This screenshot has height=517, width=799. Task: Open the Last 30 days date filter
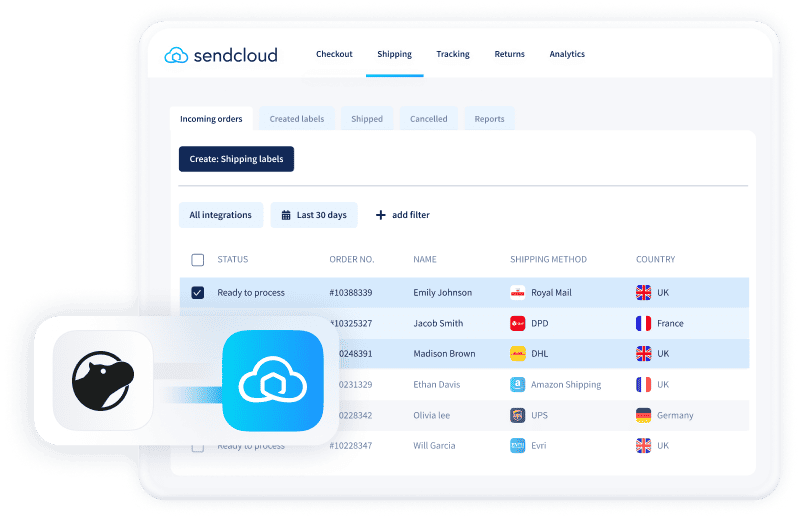pos(314,215)
